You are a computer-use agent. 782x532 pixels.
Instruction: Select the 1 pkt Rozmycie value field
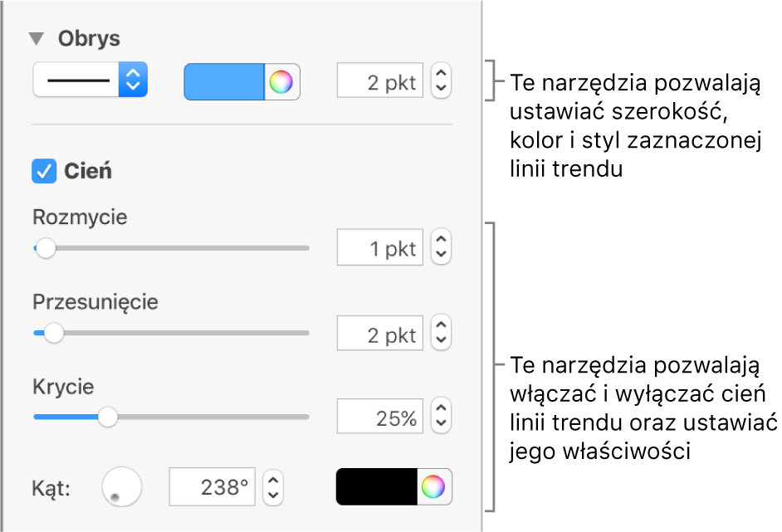tap(380, 246)
